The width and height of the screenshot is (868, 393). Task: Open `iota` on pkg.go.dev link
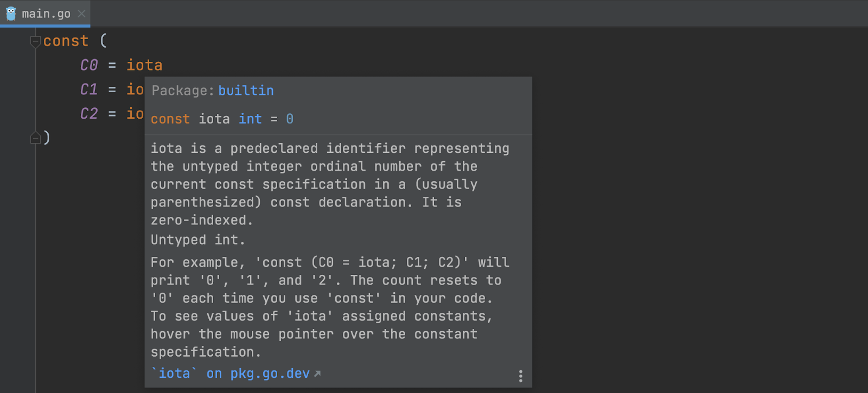(231, 373)
